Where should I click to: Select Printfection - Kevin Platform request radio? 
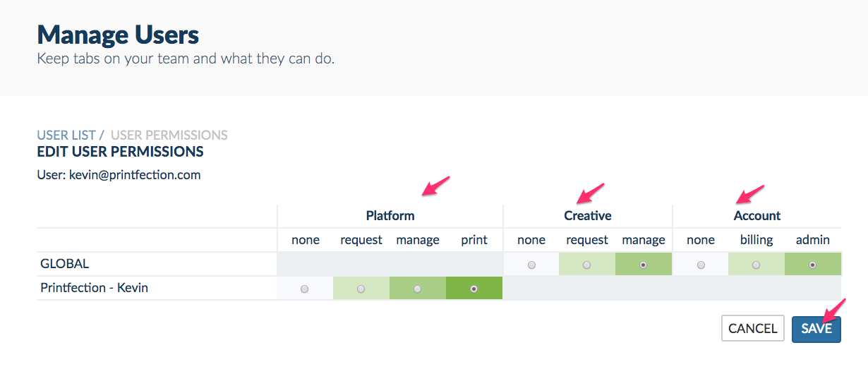[x=361, y=289]
